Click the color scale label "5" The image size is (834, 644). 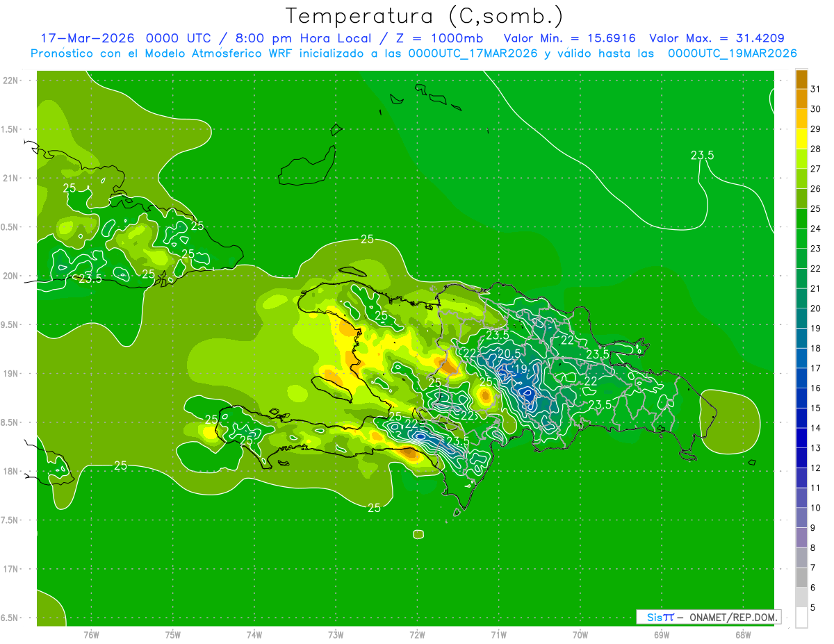pos(812,608)
